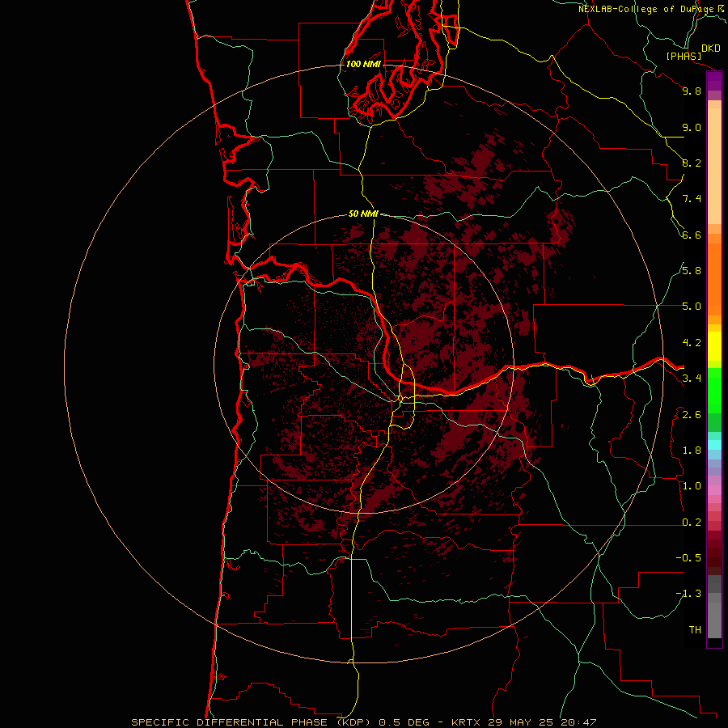Click the 0.2 scale label
This screenshot has height=728, width=728.
pos(692,523)
